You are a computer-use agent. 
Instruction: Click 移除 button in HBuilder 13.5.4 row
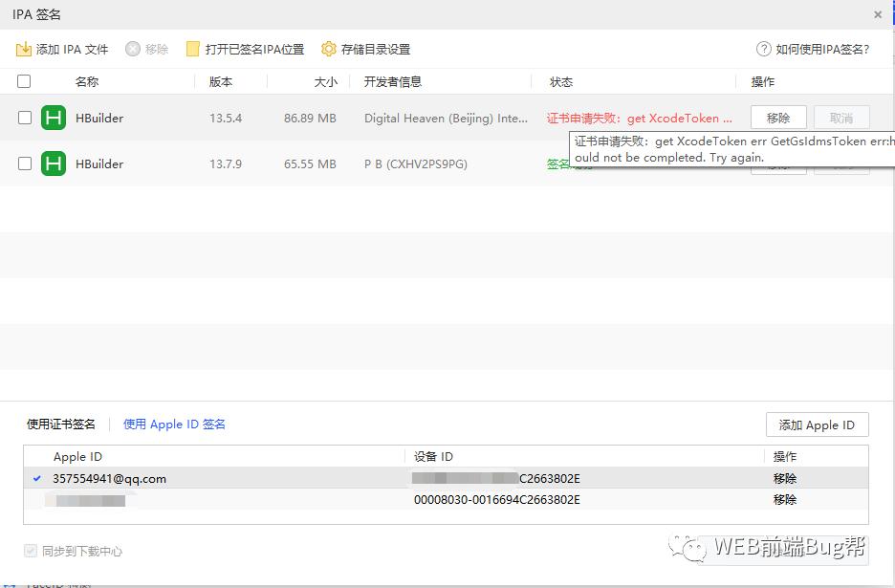coord(780,118)
